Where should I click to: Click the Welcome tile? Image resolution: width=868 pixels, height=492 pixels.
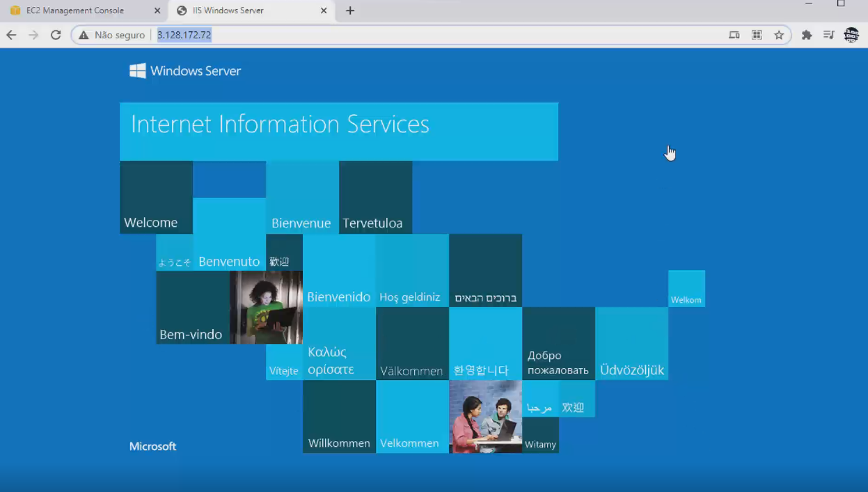point(156,198)
